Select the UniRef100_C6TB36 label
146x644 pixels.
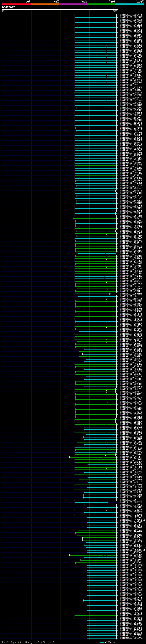click(x=131, y=313)
